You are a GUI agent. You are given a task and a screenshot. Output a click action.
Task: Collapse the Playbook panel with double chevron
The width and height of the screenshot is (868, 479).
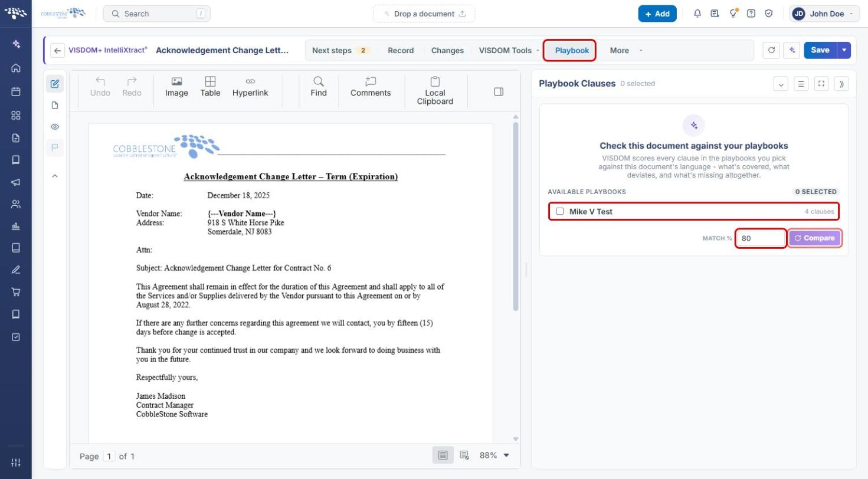(x=841, y=84)
